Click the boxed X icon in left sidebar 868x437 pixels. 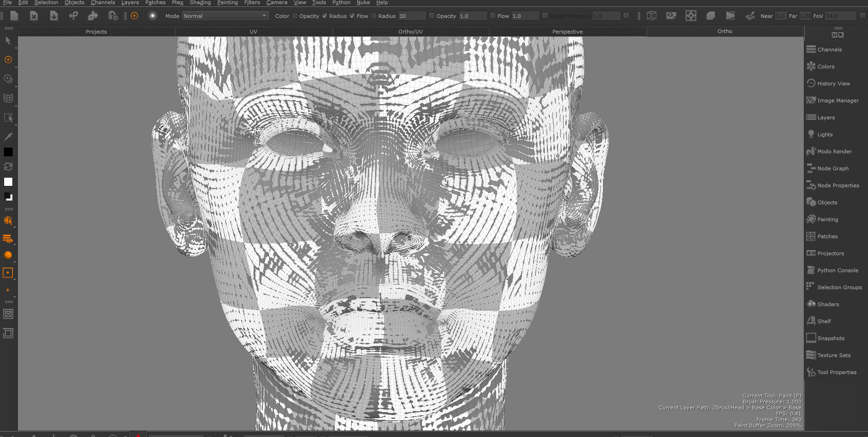click(8, 314)
